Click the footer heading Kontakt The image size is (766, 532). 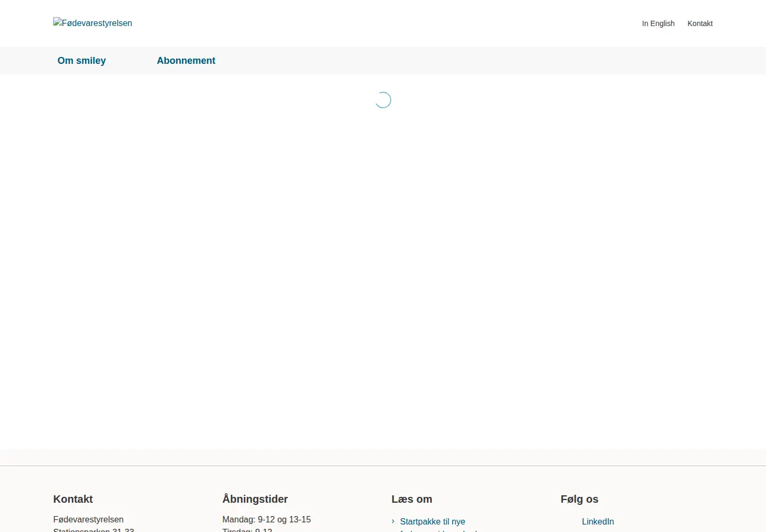click(x=73, y=499)
